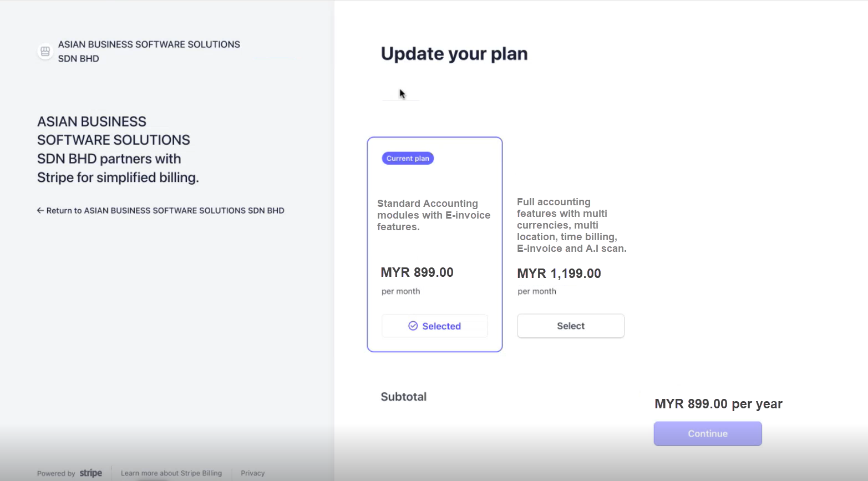
Task: Return to ASIAN BUSINESS SOFTWARE SOLUTIONS SDN BHD
Action: (161, 210)
